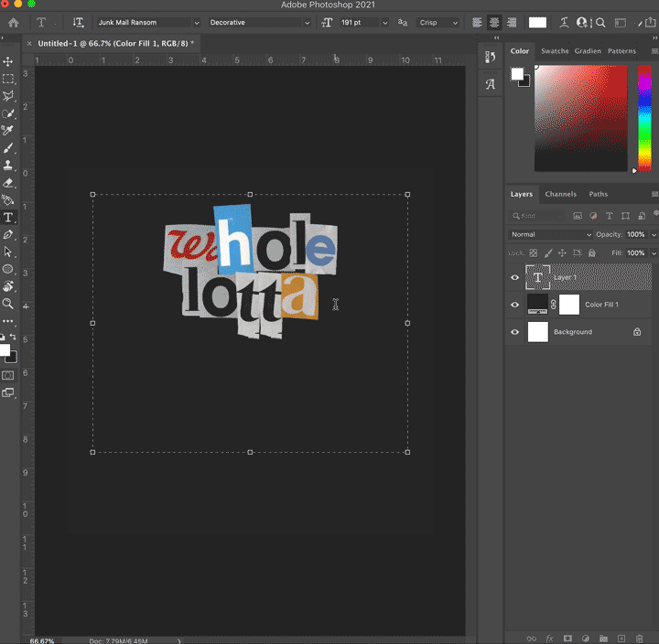Select the Eyedropper tool
The height and width of the screenshot is (644, 659).
8,131
